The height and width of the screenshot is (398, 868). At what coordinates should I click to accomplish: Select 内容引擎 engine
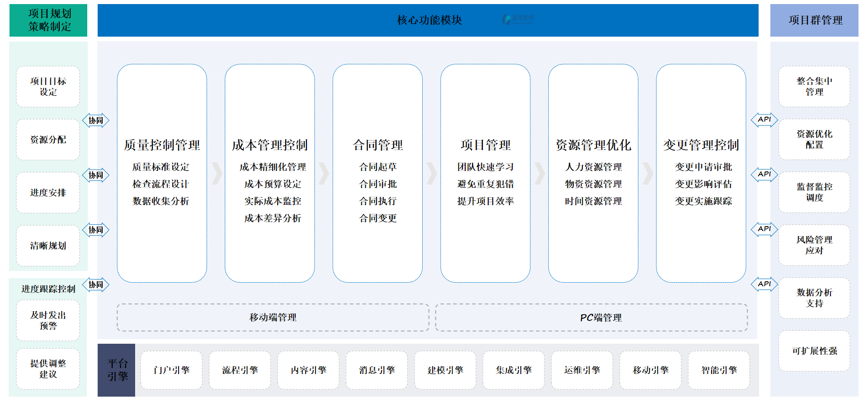308,370
